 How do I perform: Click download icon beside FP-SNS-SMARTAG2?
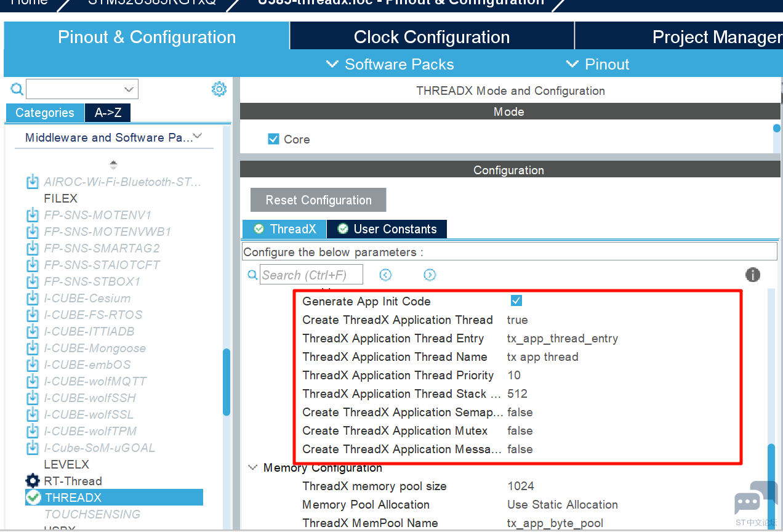click(32, 249)
